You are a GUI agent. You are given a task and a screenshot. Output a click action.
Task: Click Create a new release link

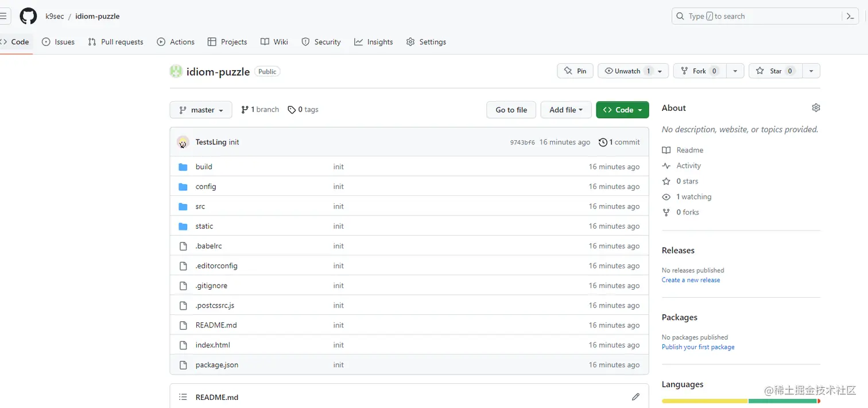tap(691, 280)
